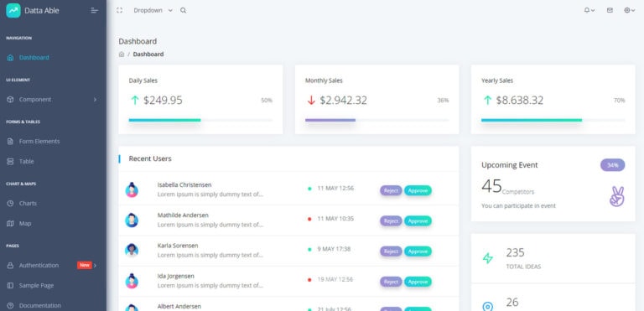Collapse sidebar with the hamburger menu icon
The height and width of the screenshot is (311, 644).
(95, 10)
